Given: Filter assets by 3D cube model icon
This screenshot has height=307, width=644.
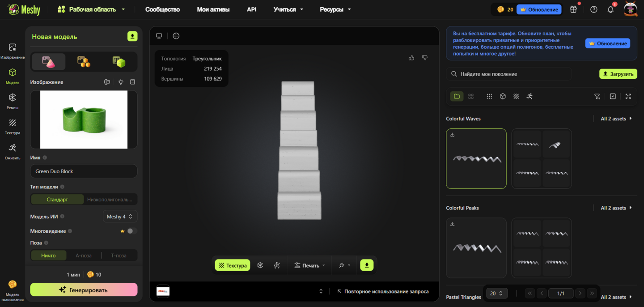Looking at the screenshot, I should click(x=503, y=96).
